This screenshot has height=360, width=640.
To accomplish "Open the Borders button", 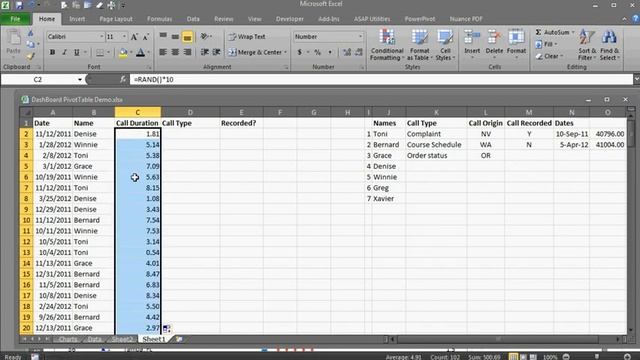I will [100, 52].
